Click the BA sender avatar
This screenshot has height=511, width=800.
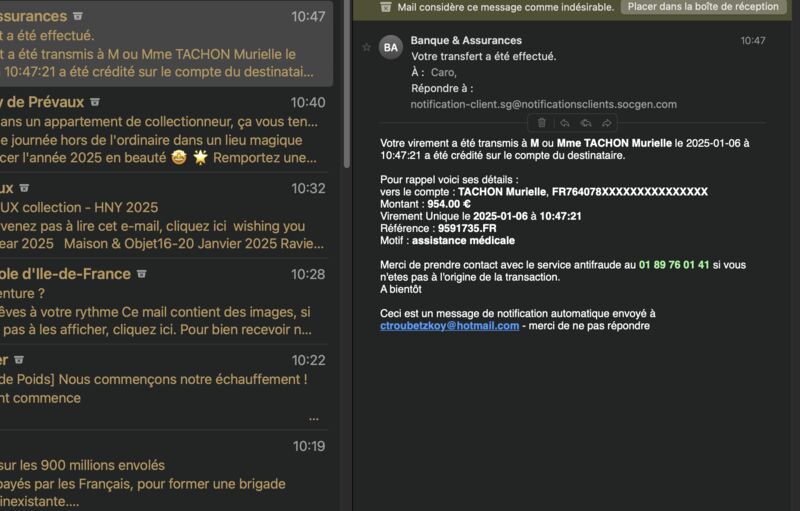pyautogui.click(x=391, y=47)
